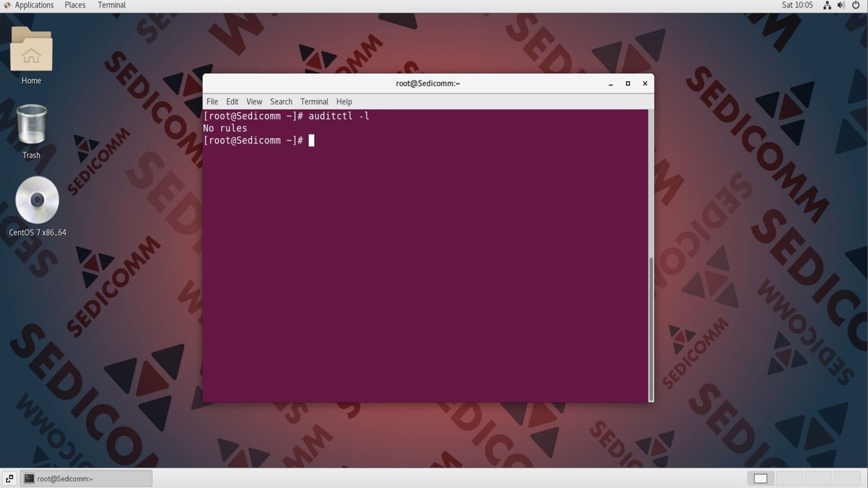The width and height of the screenshot is (868, 488).
Task: Open the Terminal app menu in top bar
Action: point(112,5)
